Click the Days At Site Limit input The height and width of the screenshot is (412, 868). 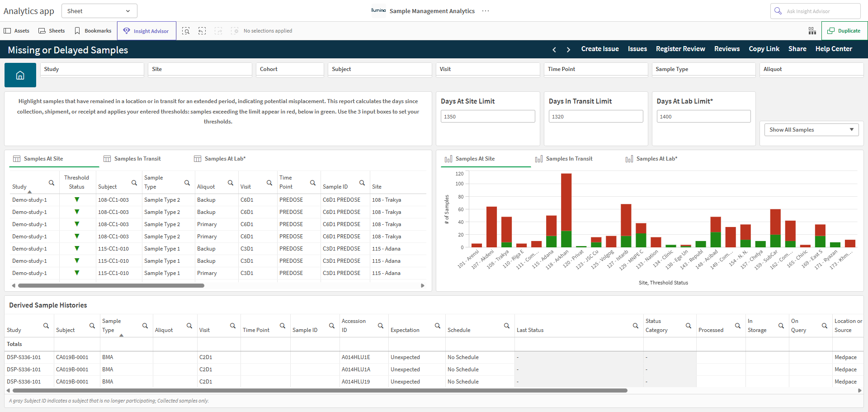(488, 116)
